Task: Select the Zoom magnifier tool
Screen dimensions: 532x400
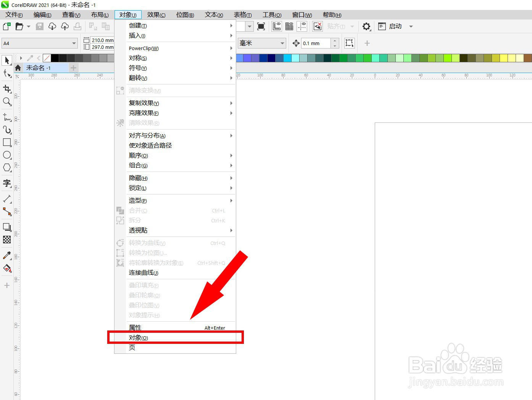Action: point(7,101)
